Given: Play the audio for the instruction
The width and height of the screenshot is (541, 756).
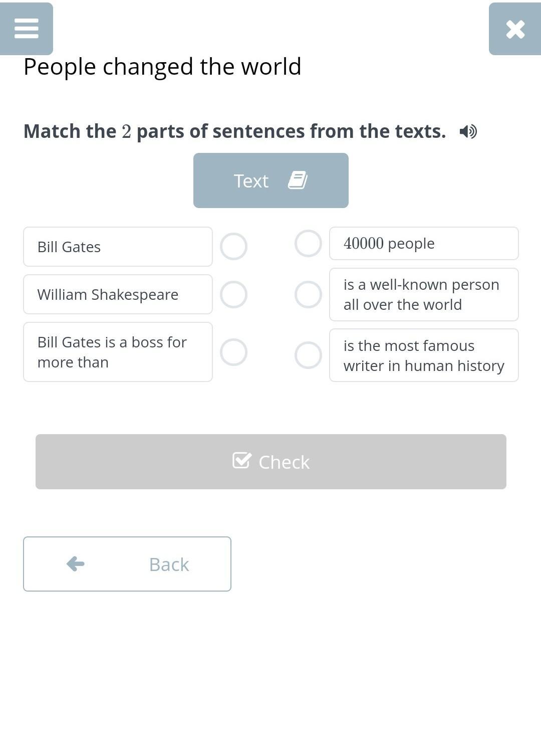Looking at the screenshot, I should click(x=468, y=131).
